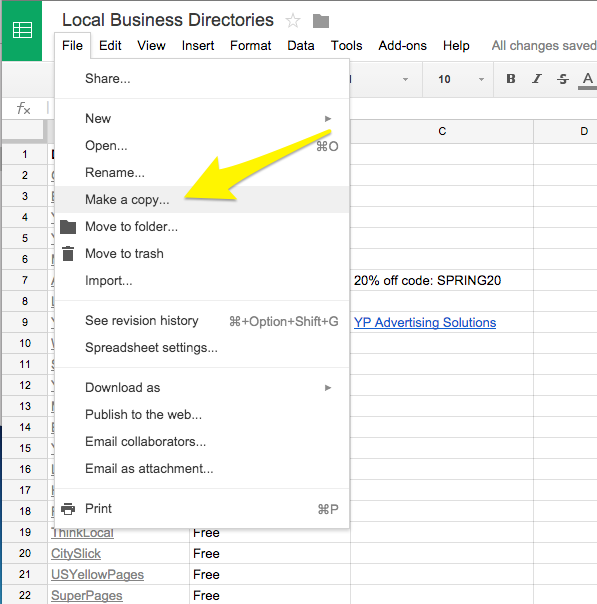
Task: Toggle bold formatting
Action: [x=511, y=79]
